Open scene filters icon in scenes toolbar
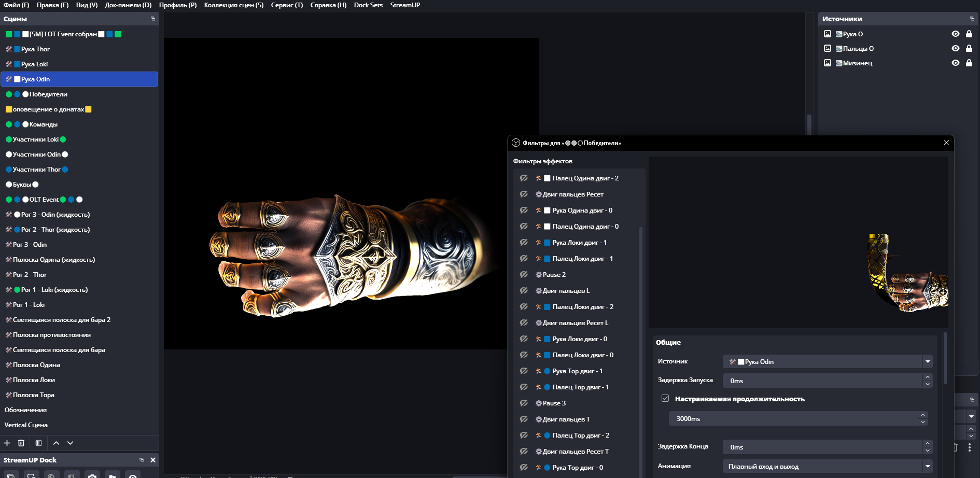Image resolution: width=980 pixels, height=478 pixels. (38, 443)
